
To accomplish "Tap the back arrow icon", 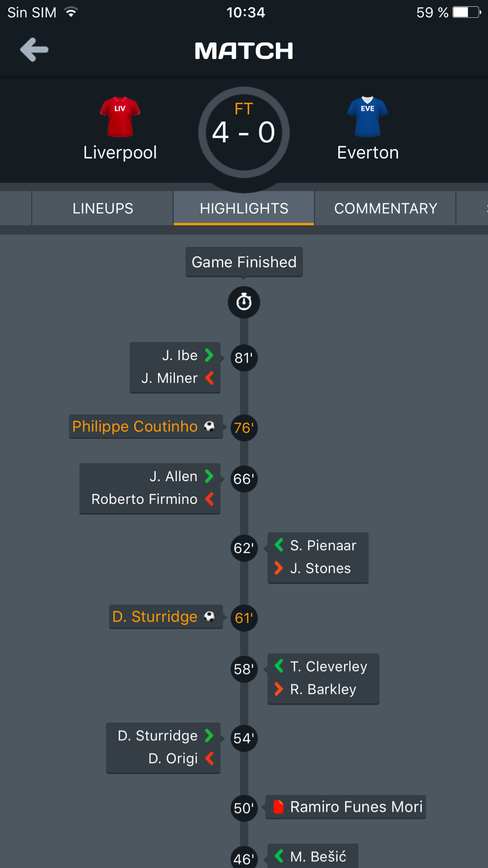I will point(34,50).
